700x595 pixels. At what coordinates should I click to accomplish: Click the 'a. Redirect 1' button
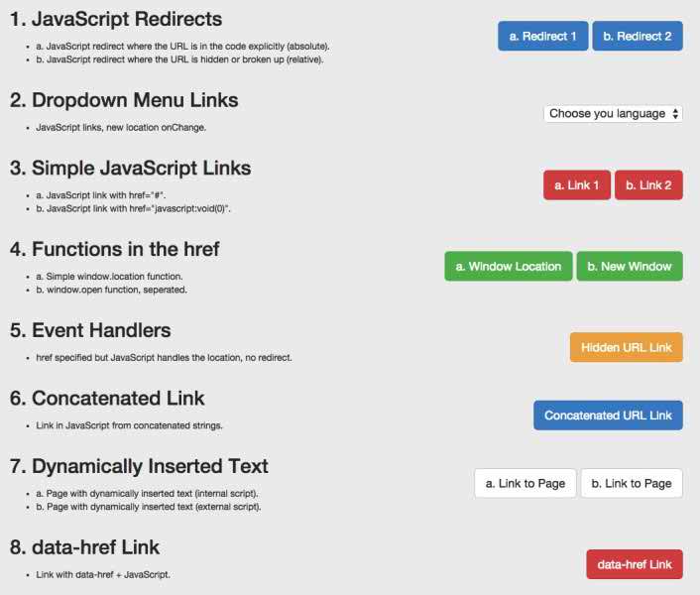point(543,36)
